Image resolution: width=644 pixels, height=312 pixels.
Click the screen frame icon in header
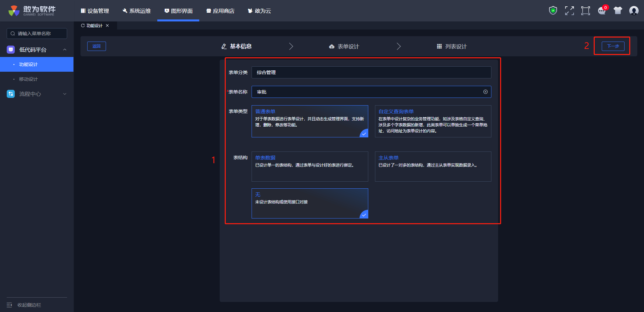[585, 11]
